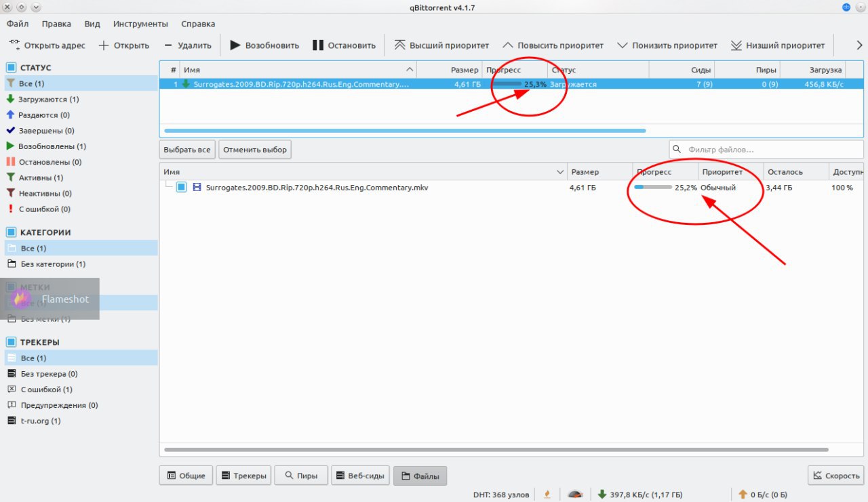
Task: Sort torrents by Размер column
Action: pos(449,70)
